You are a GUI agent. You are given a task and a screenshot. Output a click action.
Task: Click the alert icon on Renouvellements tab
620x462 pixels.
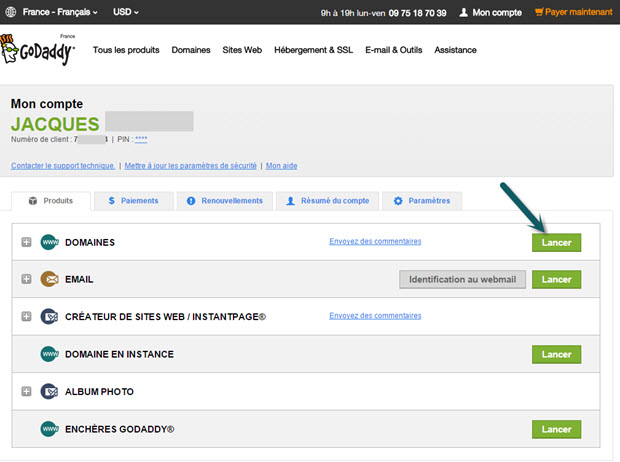[191, 201]
